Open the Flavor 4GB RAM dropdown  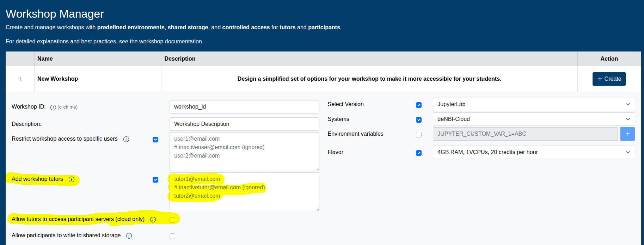pos(534,152)
